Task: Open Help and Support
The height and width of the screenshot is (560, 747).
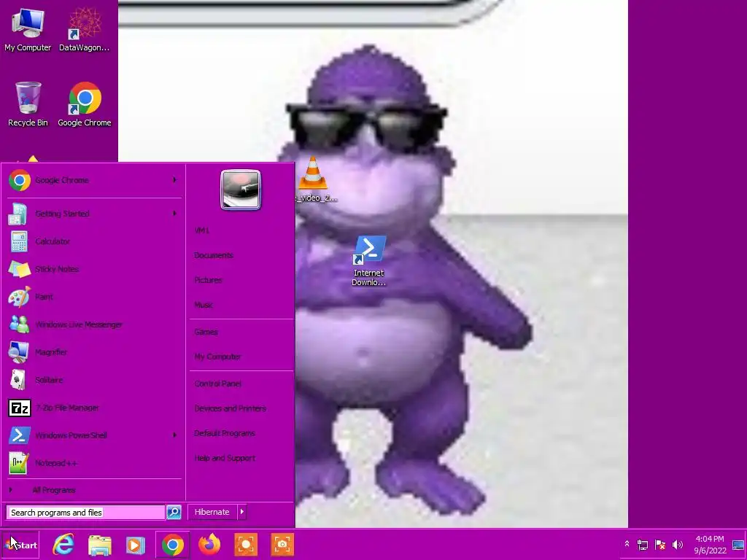Action: pos(225,458)
